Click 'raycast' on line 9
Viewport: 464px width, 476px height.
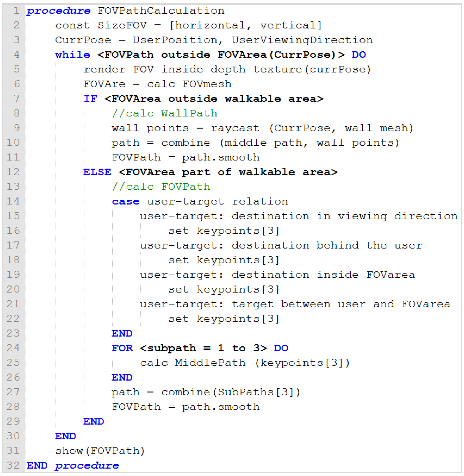(x=235, y=128)
